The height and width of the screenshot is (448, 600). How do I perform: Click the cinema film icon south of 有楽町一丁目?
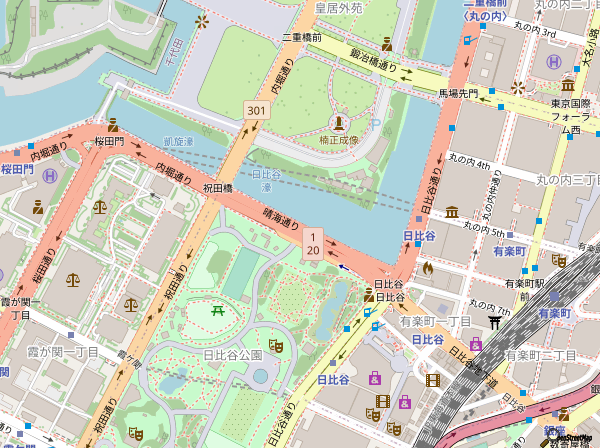432,379
